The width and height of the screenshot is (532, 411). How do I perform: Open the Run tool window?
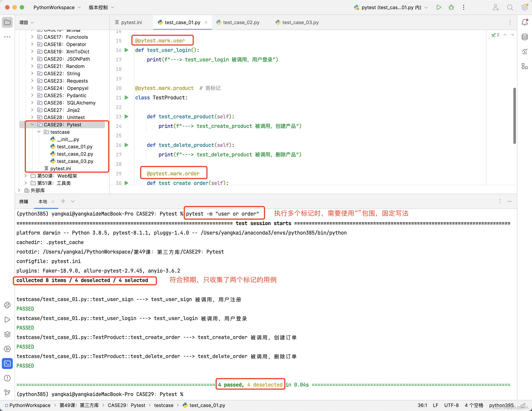coord(7,320)
